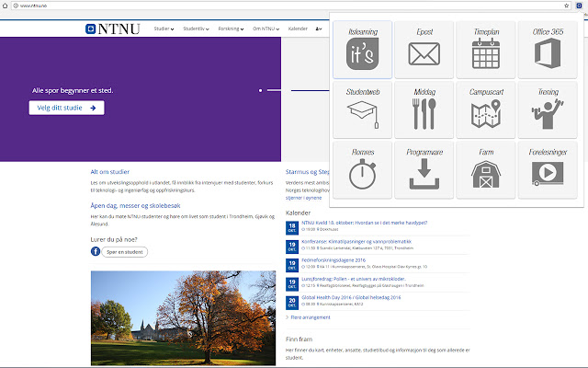Viewport: 588px width, 368px height.
Task: Select the white slider dot on banner
Action: coord(260,90)
